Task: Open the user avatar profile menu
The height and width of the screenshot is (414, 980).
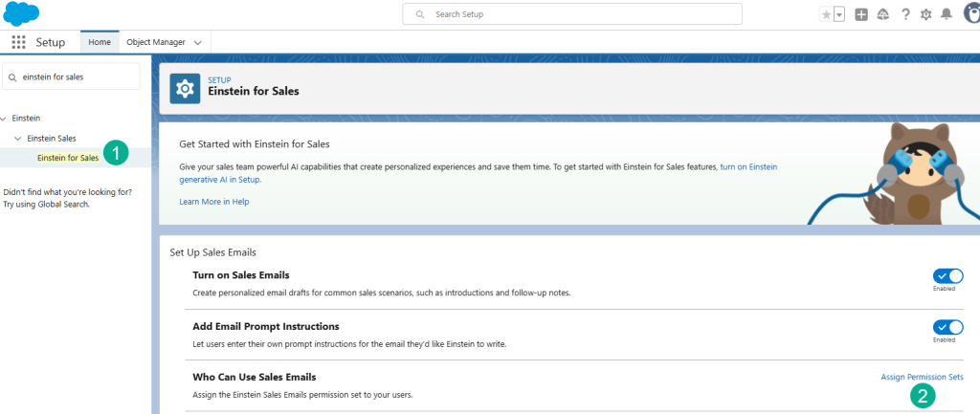Action: [970, 14]
